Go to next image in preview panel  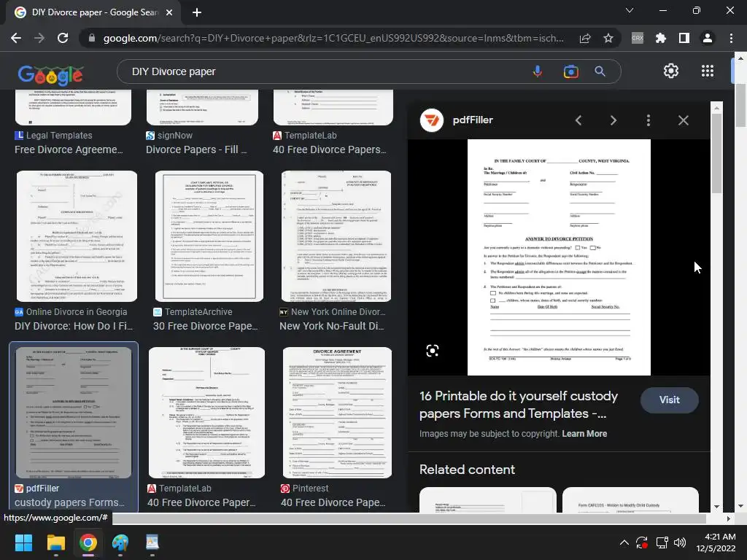tap(613, 120)
